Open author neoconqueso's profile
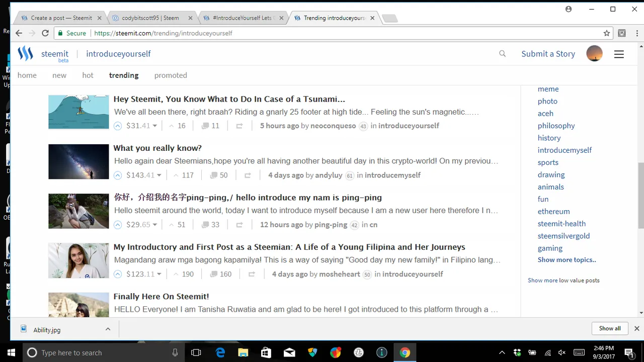 [x=333, y=126]
